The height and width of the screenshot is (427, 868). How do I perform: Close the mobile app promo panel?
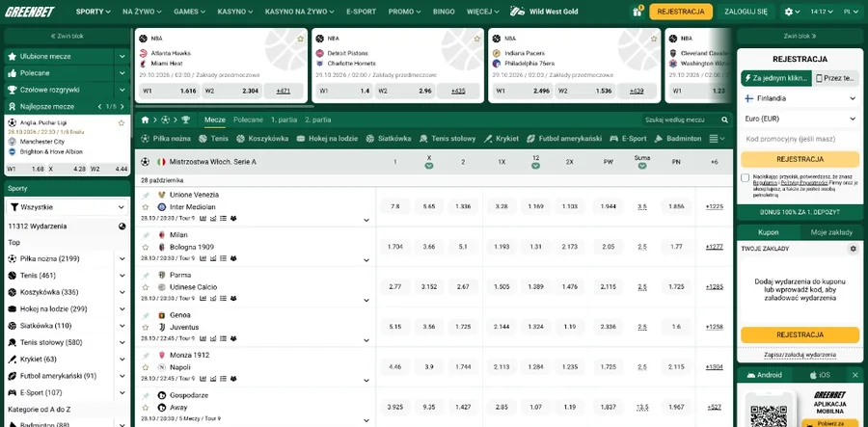(855, 375)
